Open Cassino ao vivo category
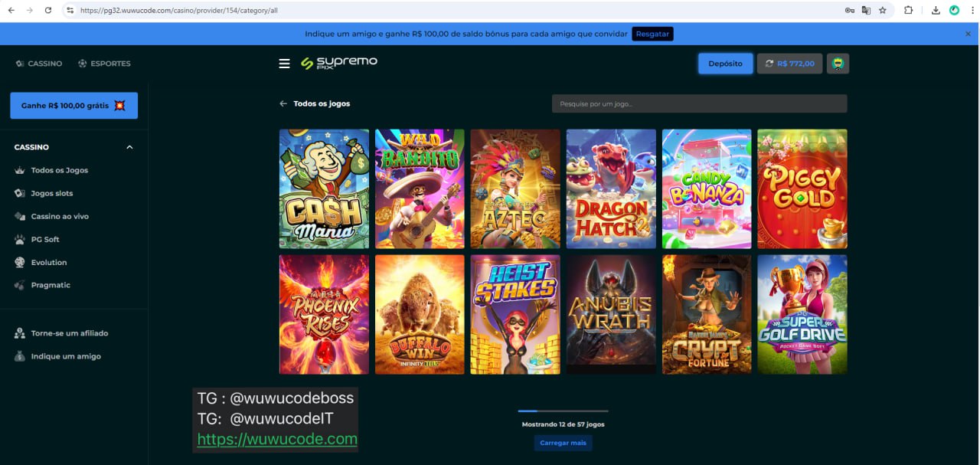The image size is (980, 465). (59, 216)
